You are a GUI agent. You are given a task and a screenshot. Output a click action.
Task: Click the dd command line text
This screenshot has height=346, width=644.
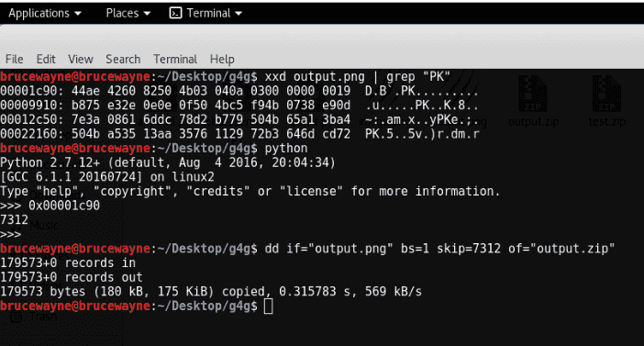(x=439, y=249)
